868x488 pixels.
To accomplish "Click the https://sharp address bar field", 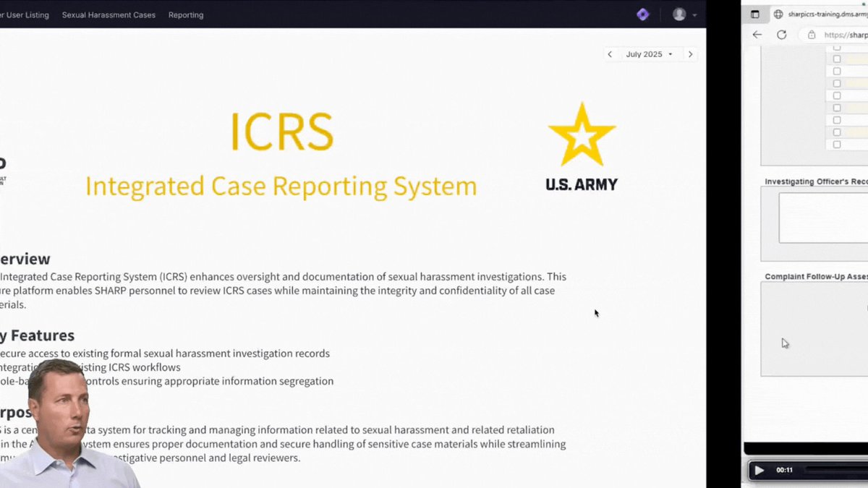I will (833, 35).
